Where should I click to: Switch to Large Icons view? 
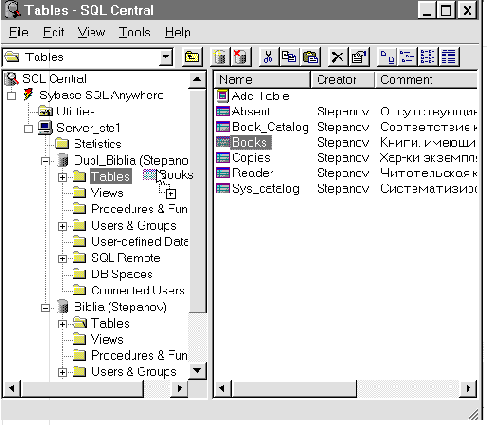[x=387, y=57]
